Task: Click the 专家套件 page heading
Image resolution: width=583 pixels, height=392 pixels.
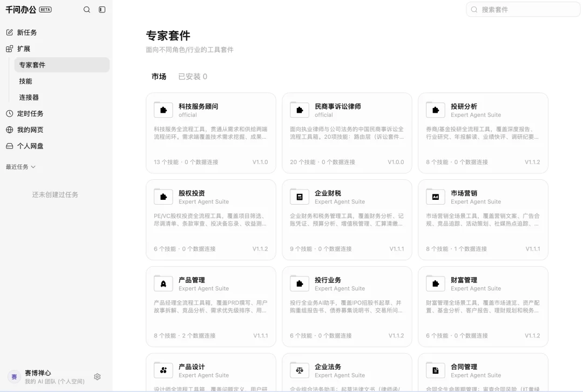Action: click(x=168, y=36)
